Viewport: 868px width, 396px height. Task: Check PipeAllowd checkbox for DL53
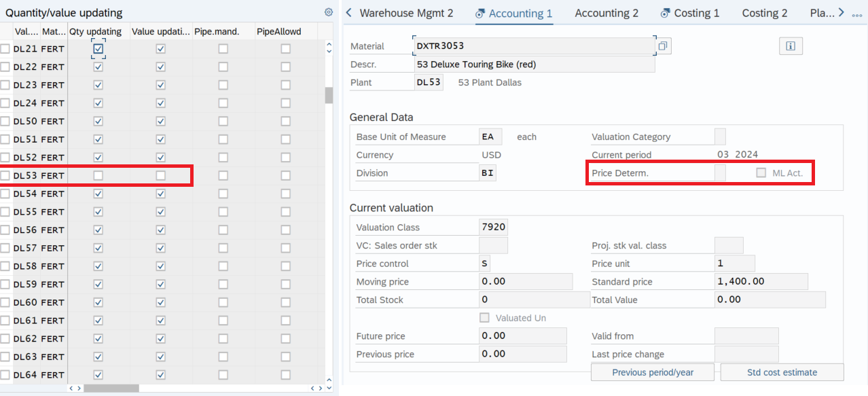coord(286,175)
